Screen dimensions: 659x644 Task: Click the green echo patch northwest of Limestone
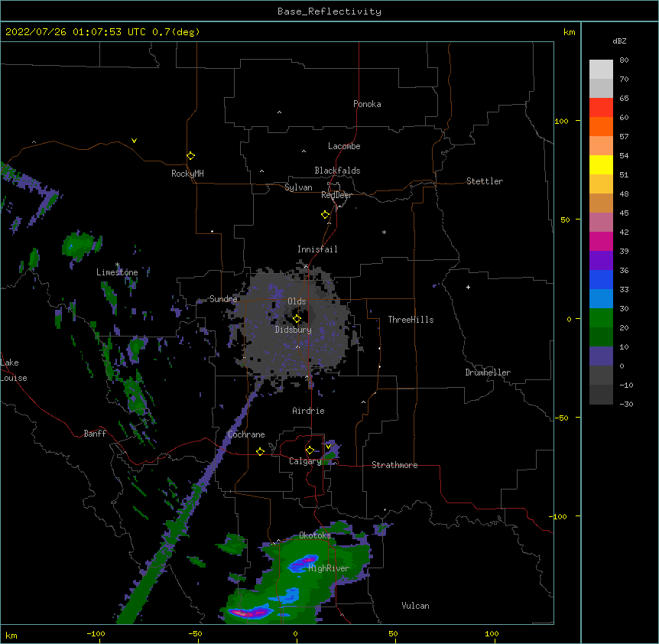click(79, 245)
